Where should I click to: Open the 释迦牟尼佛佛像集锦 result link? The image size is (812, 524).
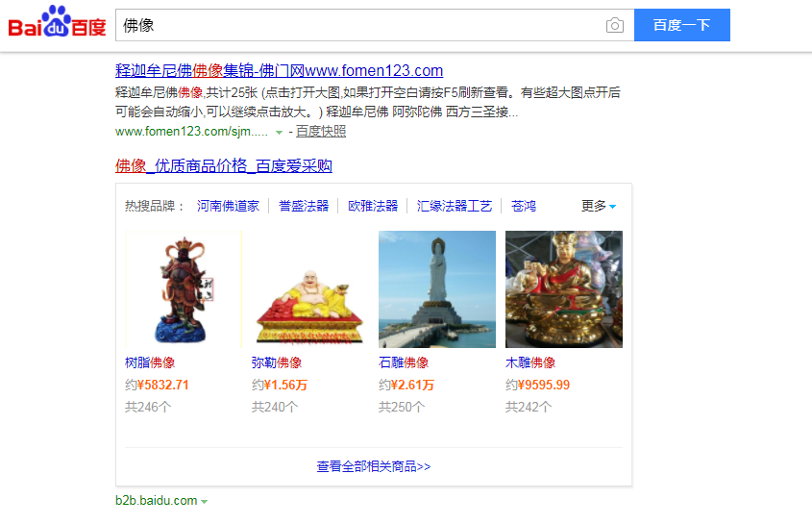[x=279, y=70]
